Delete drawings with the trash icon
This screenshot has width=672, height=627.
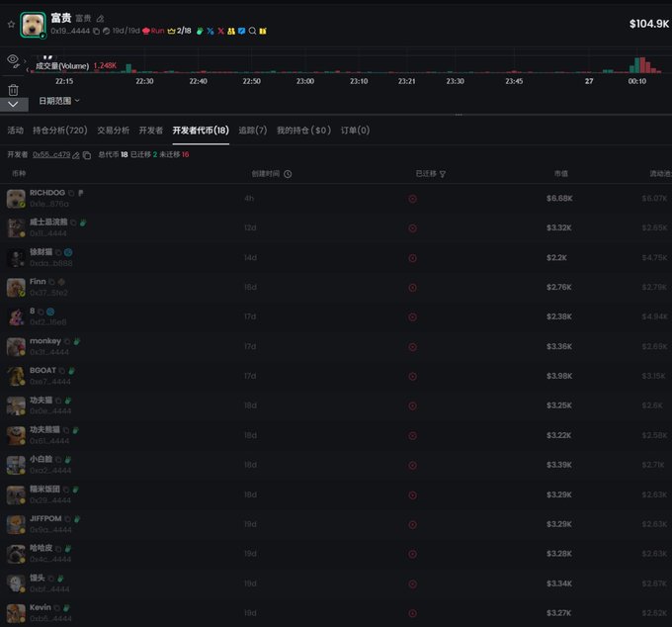click(x=13, y=90)
